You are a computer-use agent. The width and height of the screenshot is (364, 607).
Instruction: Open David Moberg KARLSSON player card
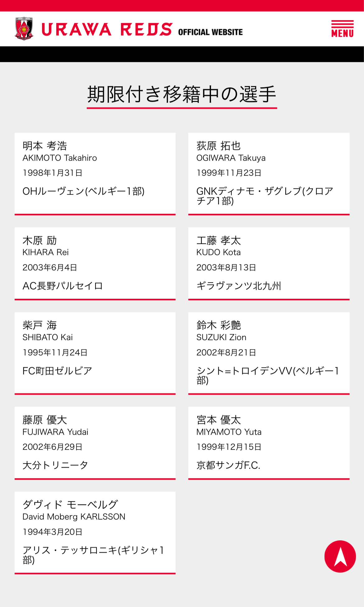pyautogui.click(x=95, y=532)
